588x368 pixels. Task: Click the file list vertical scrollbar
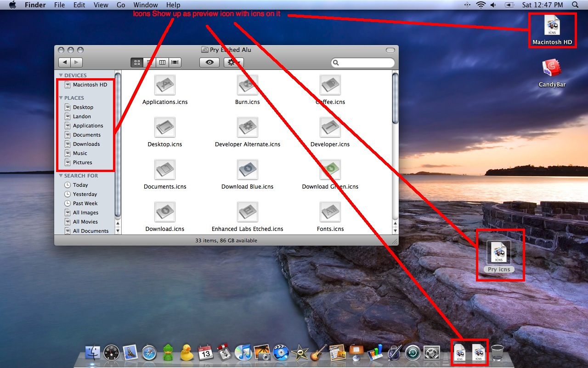click(395, 152)
